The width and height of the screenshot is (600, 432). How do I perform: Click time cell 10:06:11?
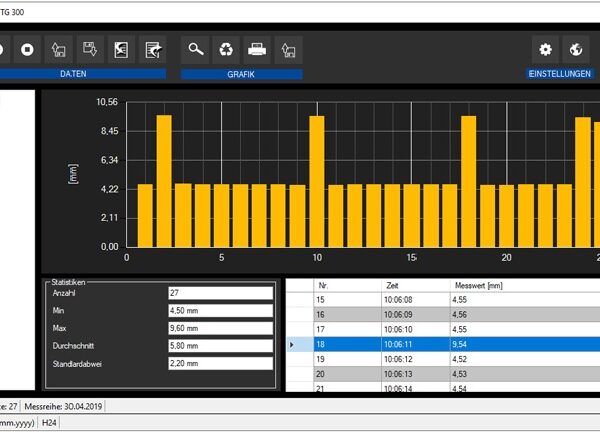[416, 344]
